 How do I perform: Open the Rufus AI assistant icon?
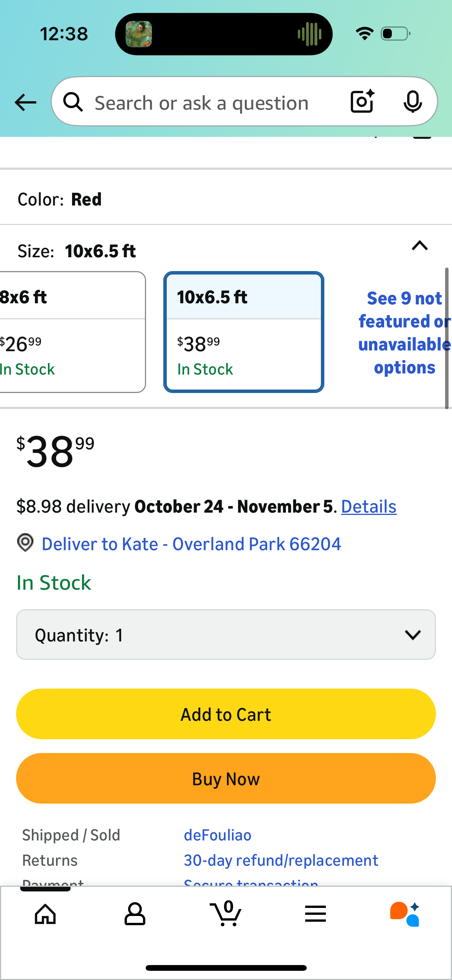[x=405, y=914]
